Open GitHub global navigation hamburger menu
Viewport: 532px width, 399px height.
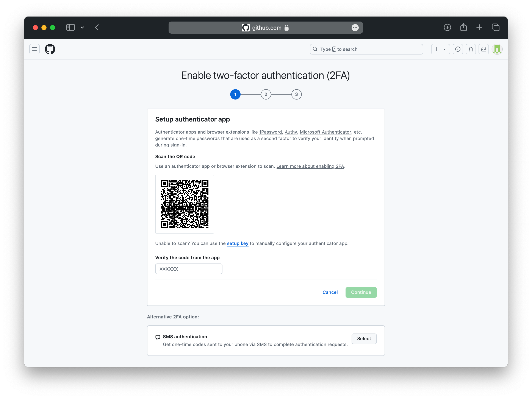coord(34,49)
